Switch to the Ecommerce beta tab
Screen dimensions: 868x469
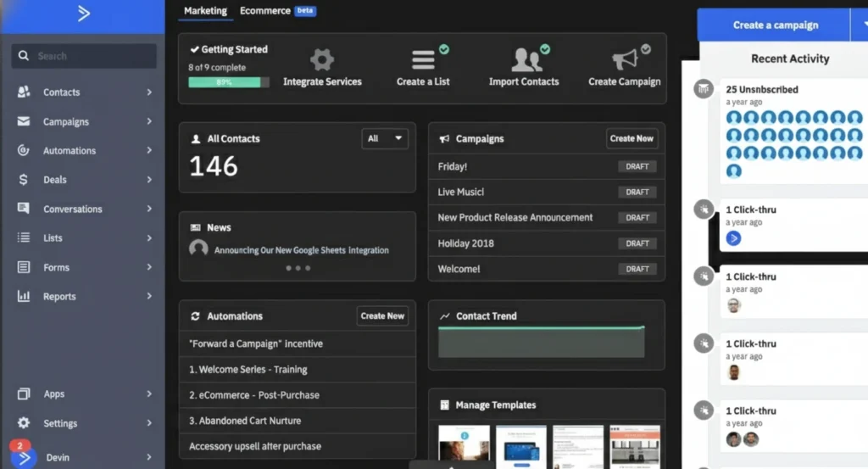(x=277, y=10)
